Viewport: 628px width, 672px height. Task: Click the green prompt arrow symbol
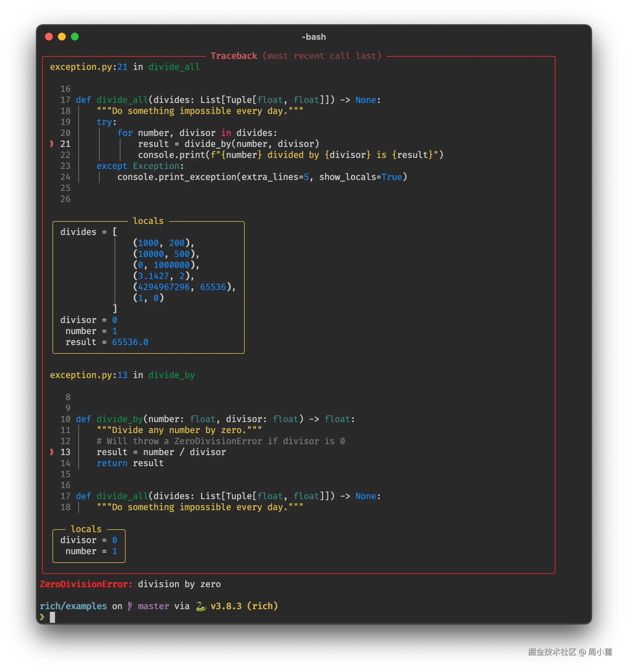[x=42, y=617]
